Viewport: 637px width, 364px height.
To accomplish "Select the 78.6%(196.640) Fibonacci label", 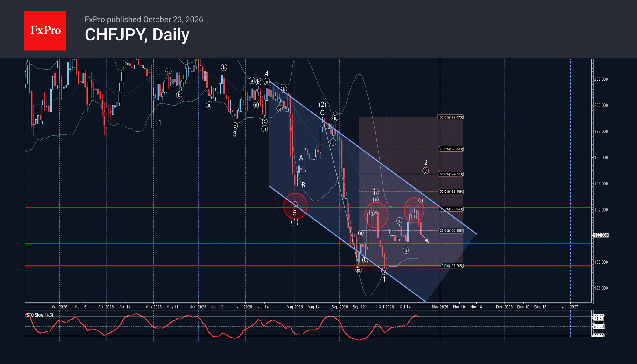I will [x=451, y=149].
